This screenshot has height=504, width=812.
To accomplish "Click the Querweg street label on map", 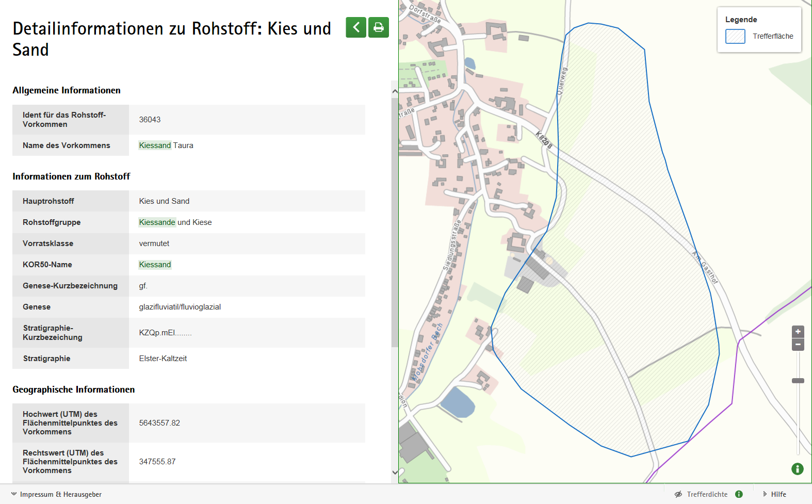I will (x=562, y=80).
